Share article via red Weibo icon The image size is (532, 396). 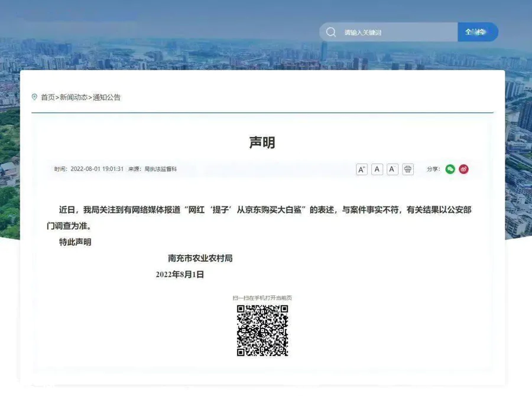point(464,169)
